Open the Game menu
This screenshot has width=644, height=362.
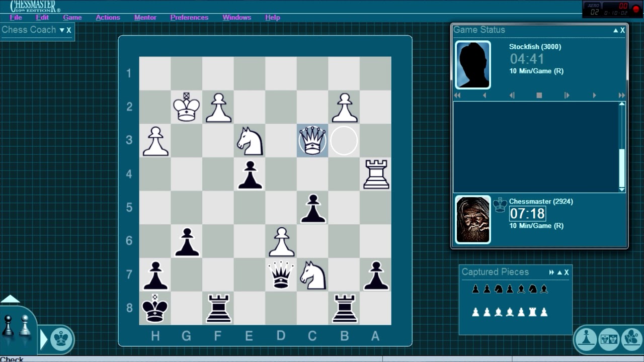pos(72,17)
